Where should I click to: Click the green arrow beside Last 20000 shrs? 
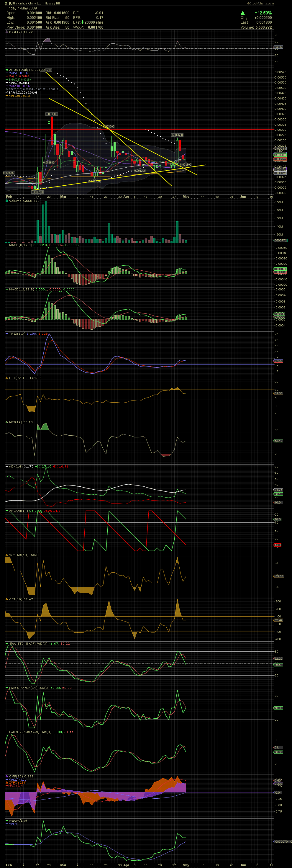pyautogui.click(x=83, y=22)
